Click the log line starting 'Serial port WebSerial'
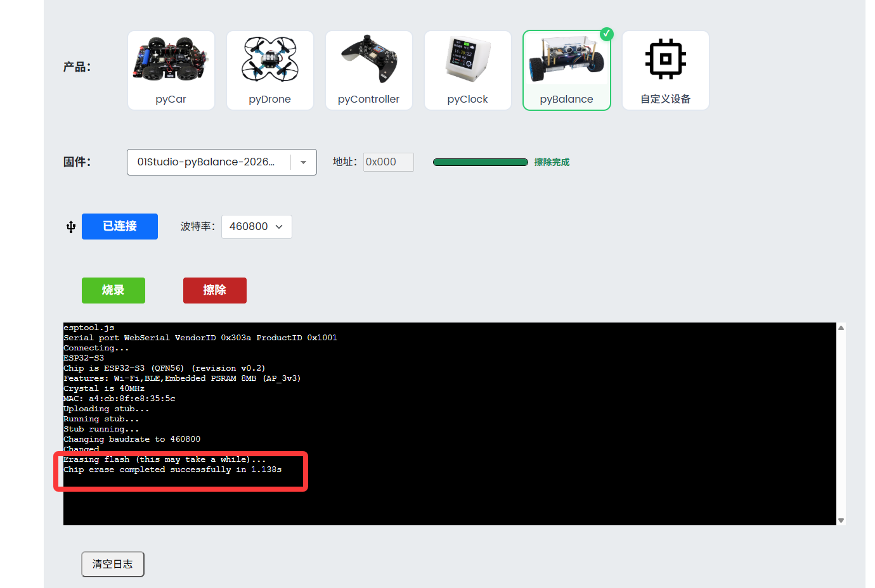This screenshot has width=875, height=588. pyautogui.click(x=200, y=338)
